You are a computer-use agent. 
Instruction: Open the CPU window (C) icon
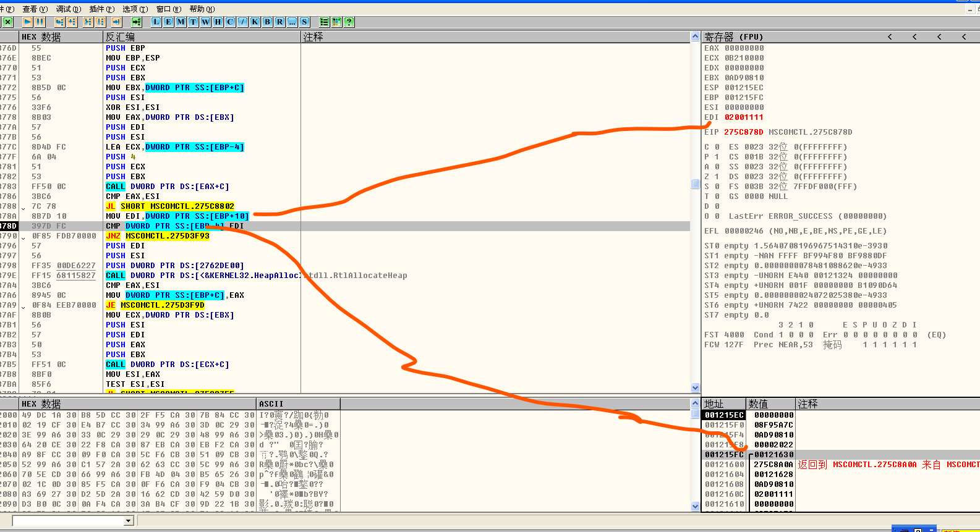(231, 22)
